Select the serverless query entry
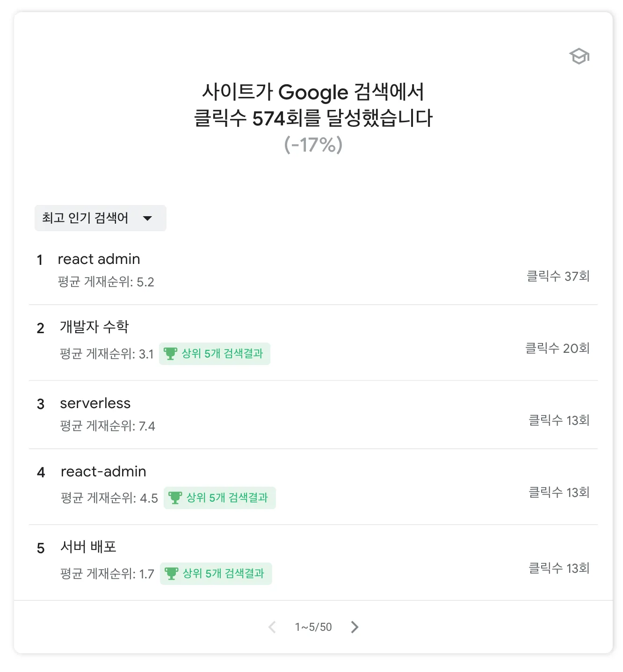 click(x=313, y=415)
